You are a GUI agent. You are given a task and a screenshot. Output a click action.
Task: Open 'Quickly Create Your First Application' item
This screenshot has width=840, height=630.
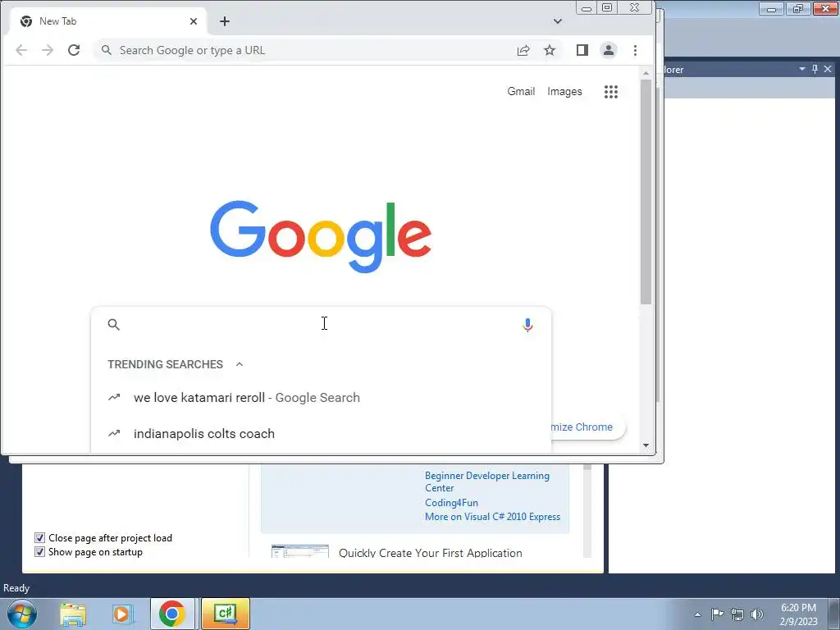click(430, 553)
